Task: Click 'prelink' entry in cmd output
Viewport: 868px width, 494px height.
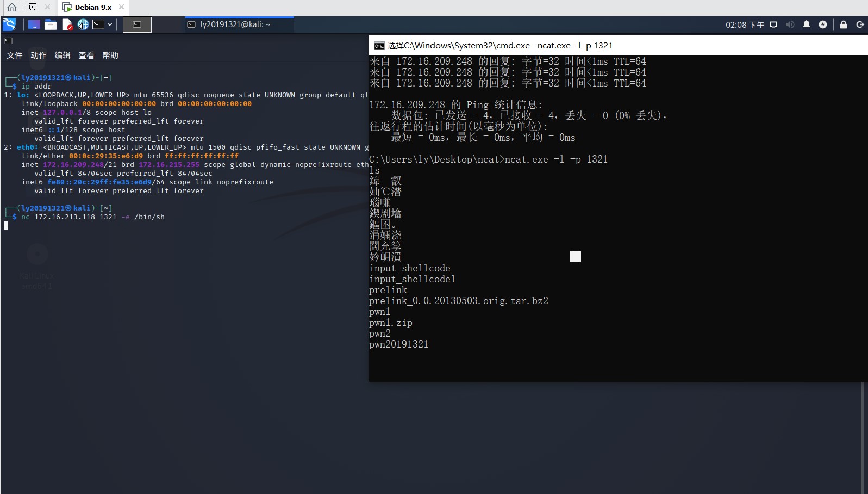Action: [x=388, y=290]
